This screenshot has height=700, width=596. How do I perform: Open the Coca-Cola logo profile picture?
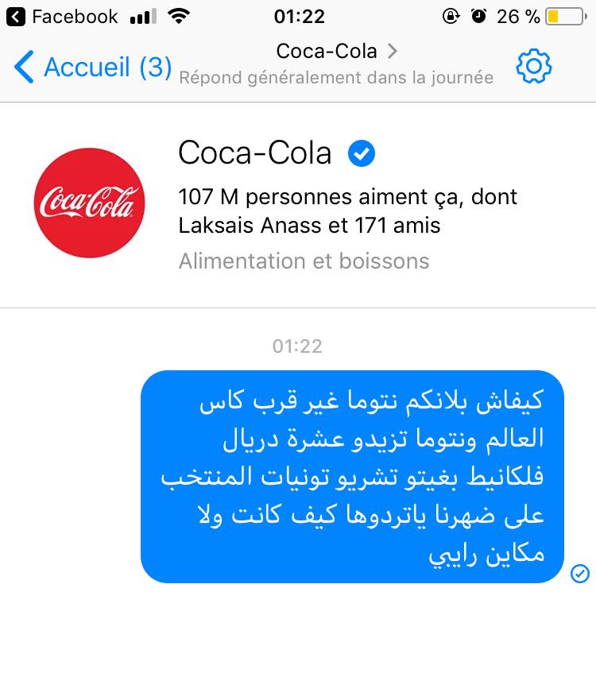(x=89, y=203)
